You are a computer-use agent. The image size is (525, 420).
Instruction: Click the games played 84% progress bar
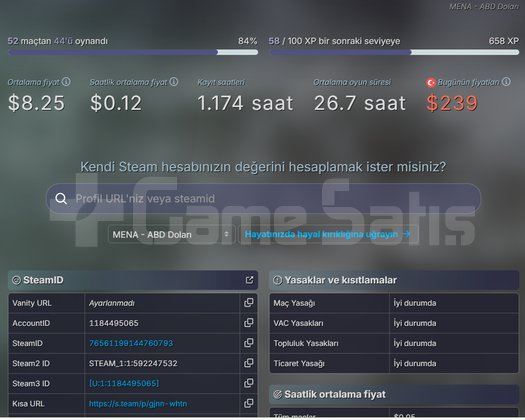pos(133,52)
